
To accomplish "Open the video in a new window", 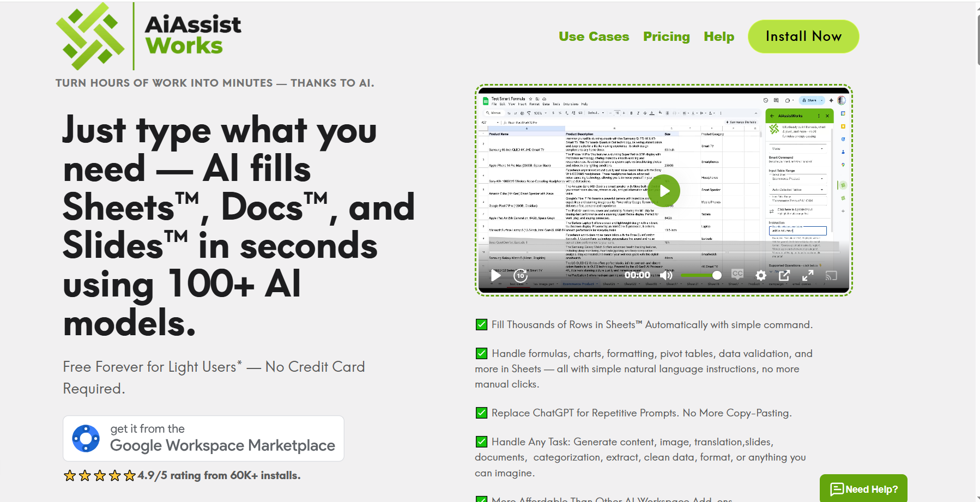I will point(784,275).
